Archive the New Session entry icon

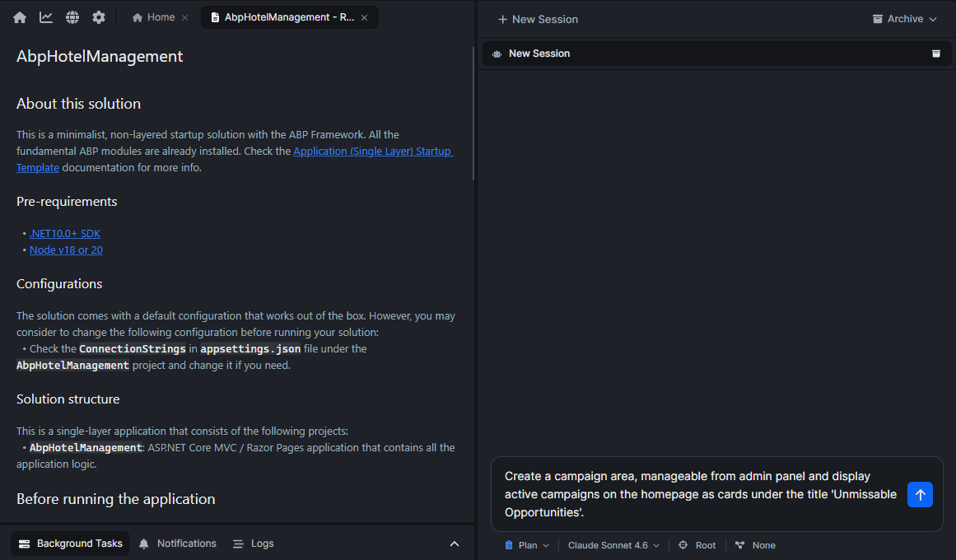(936, 54)
